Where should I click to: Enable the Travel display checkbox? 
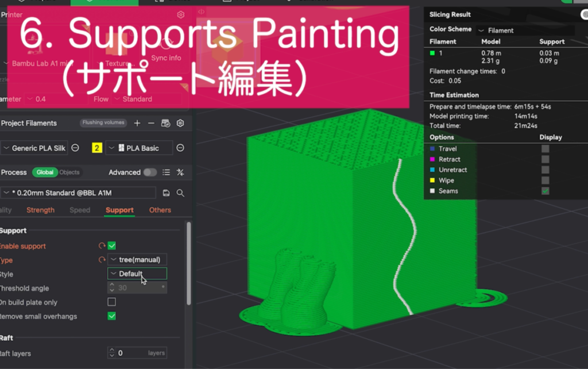pyautogui.click(x=545, y=149)
